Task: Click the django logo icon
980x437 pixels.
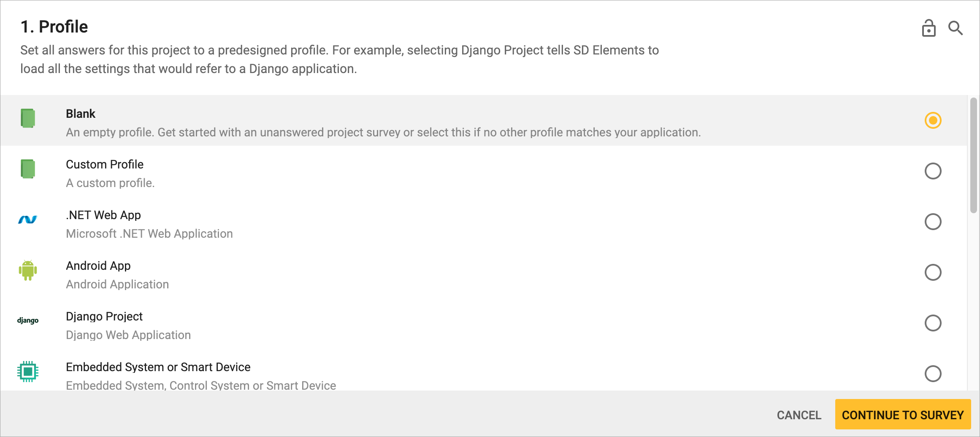Action: 28,321
